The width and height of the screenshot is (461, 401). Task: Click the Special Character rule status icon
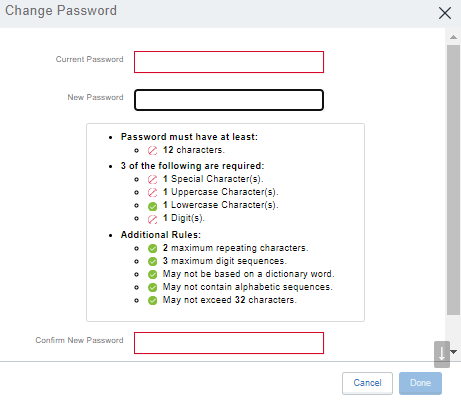coord(152,180)
